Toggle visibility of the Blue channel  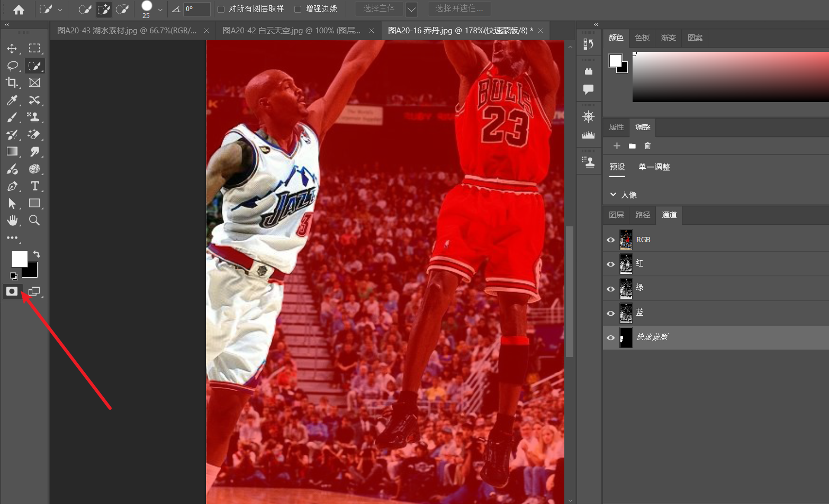pyautogui.click(x=610, y=313)
